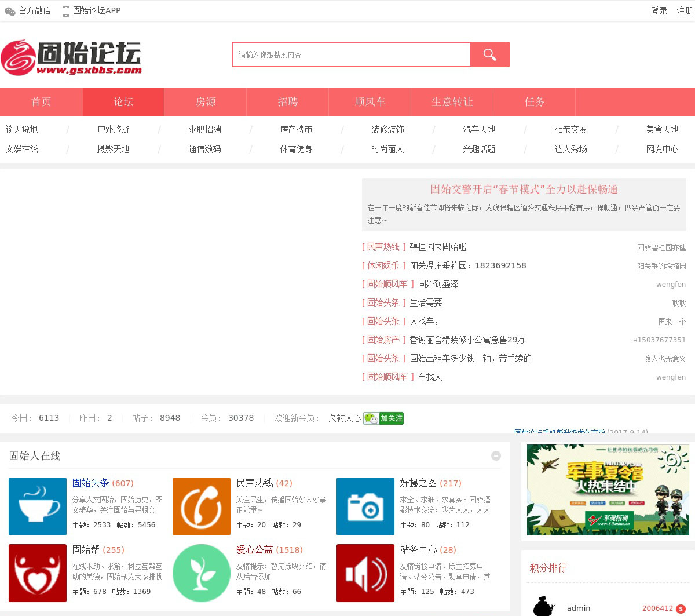Open the 好摄之图 camera forum icon
695x616 pixels.
[x=365, y=506]
